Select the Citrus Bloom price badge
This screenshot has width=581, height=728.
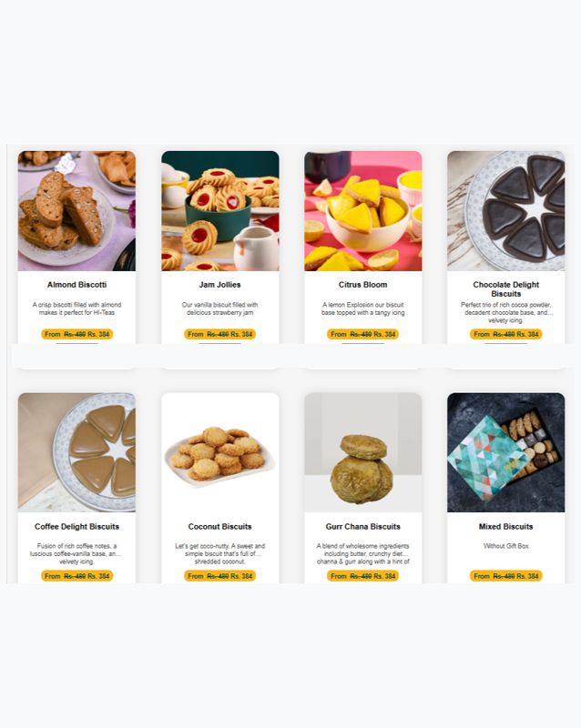pyautogui.click(x=363, y=334)
